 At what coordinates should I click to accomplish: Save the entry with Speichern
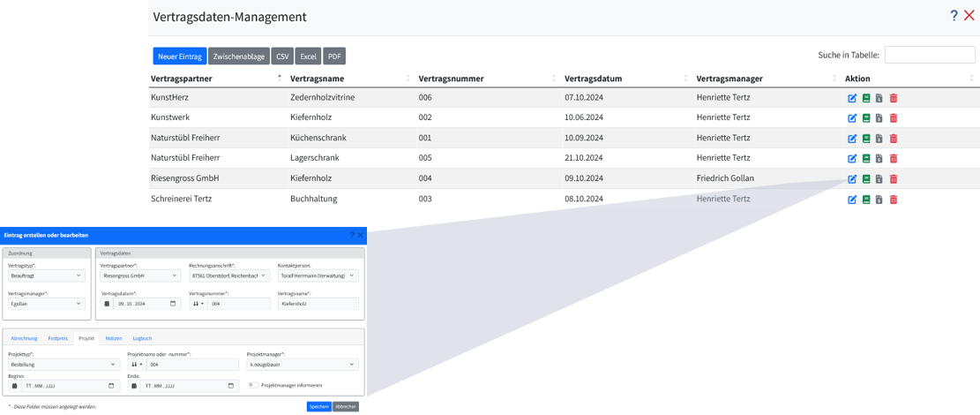tap(319, 407)
